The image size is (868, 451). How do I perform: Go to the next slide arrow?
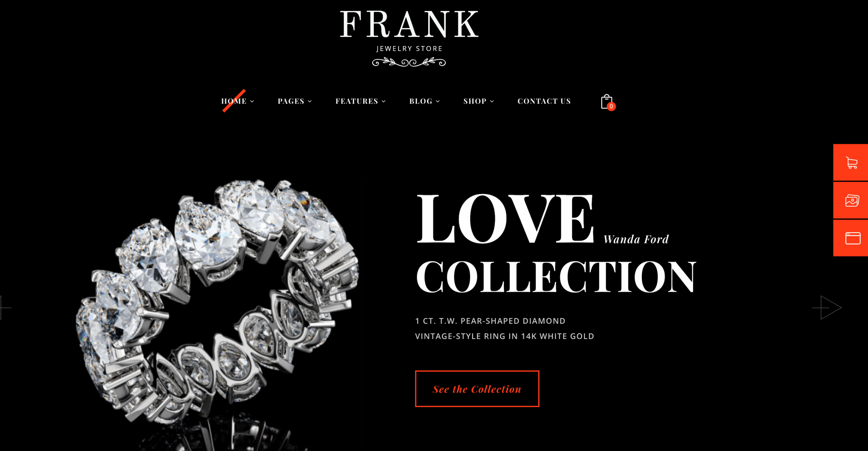pyautogui.click(x=827, y=307)
